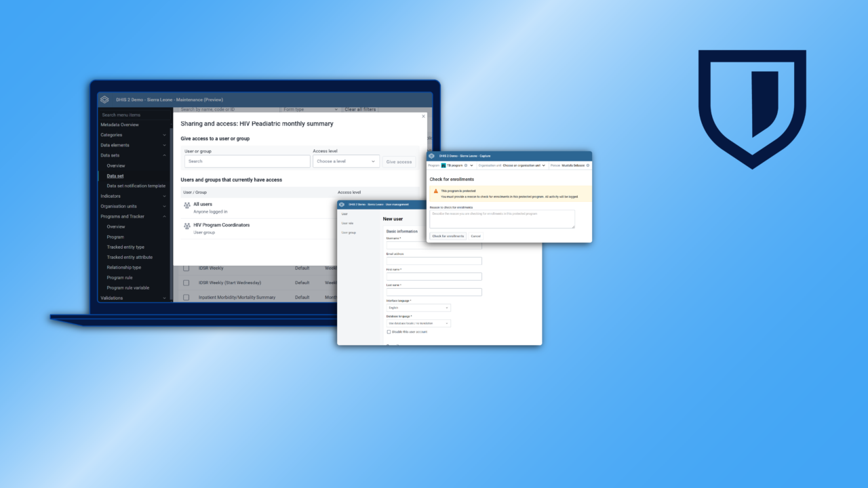Expand the Indicators menu section
Image resolution: width=868 pixels, height=488 pixels.
click(164, 196)
